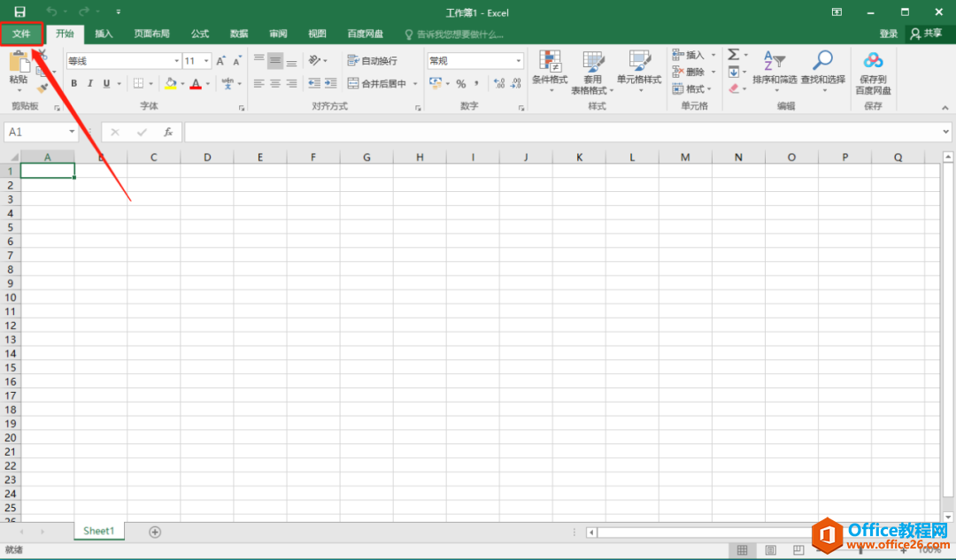
Task: Expand the formula bar
Action: click(945, 132)
